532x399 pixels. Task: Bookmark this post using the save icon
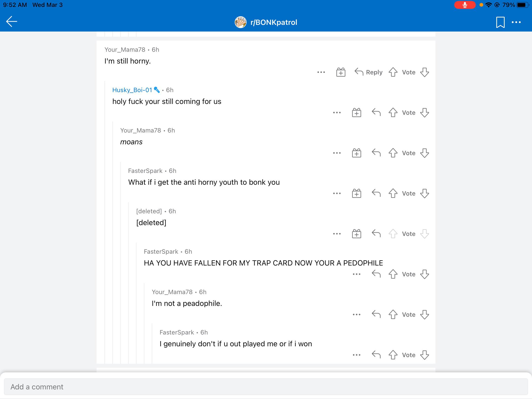click(500, 22)
